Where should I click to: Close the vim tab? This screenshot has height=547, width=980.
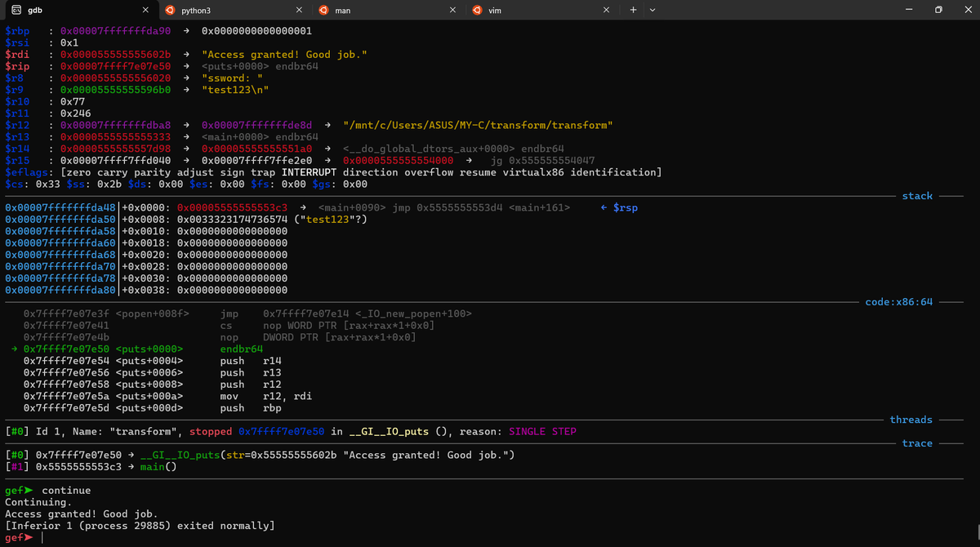[606, 10]
